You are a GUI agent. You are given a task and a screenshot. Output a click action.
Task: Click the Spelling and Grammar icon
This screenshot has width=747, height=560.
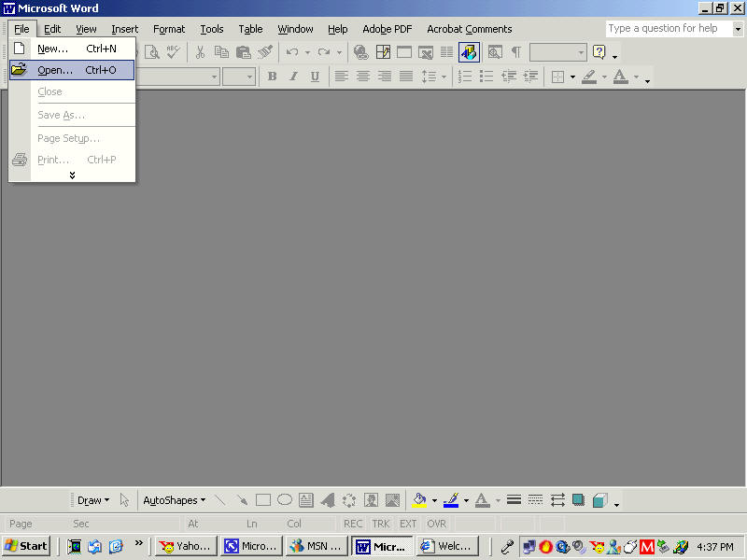[173, 52]
